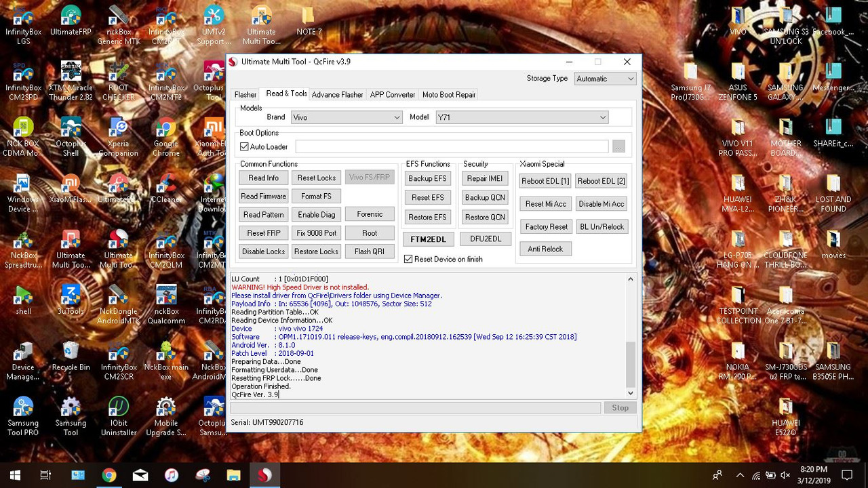This screenshot has width=868, height=488.
Task: Select the LOST AND FOUND folder
Action: [x=833, y=193]
